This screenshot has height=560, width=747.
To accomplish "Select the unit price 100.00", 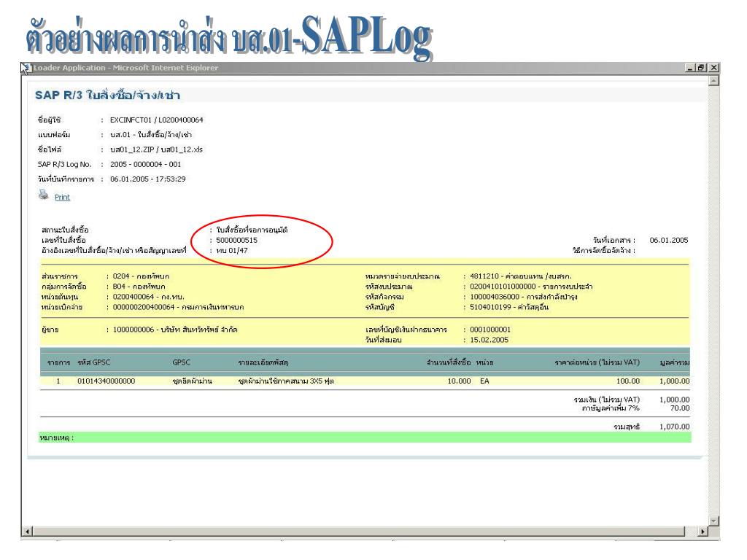I will click(628, 381).
